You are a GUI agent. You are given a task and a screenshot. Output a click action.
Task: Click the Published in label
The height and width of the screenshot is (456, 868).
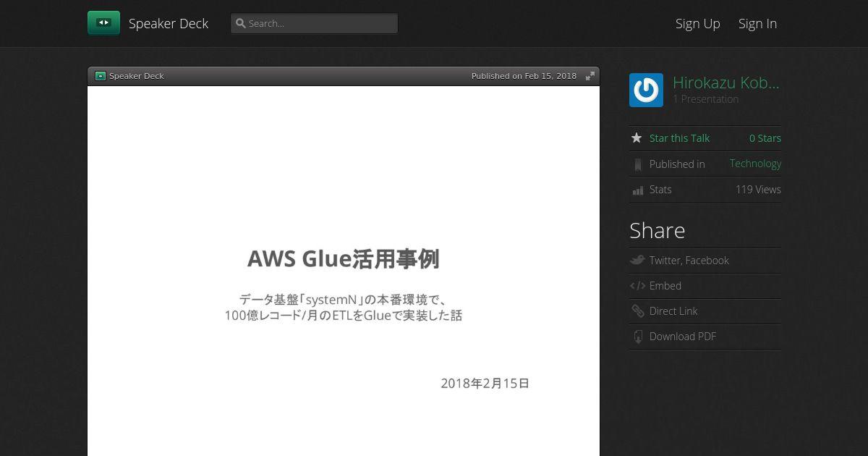pos(677,164)
